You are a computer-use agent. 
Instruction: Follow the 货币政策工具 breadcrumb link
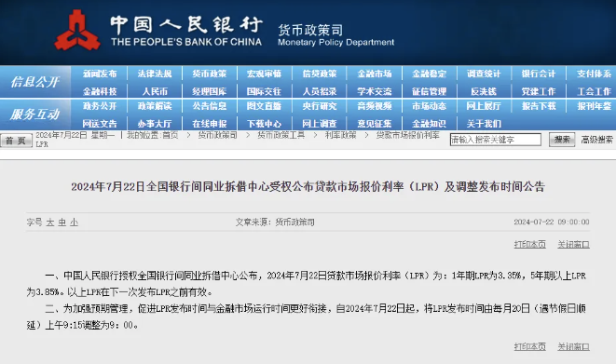[x=281, y=135]
